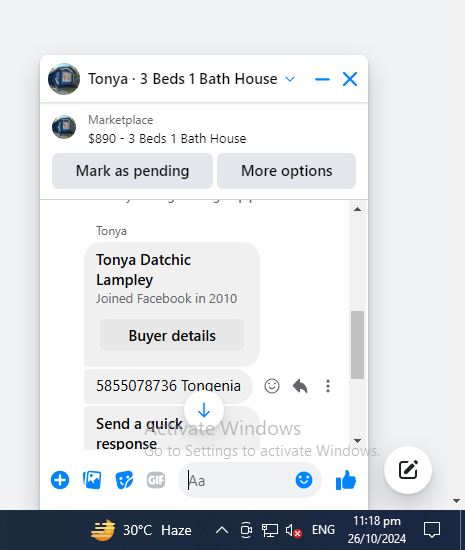Choose a sticker icon
Image resolution: width=465 pixels, height=550 pixels.
pyautogui.click(x=124, y=480)
